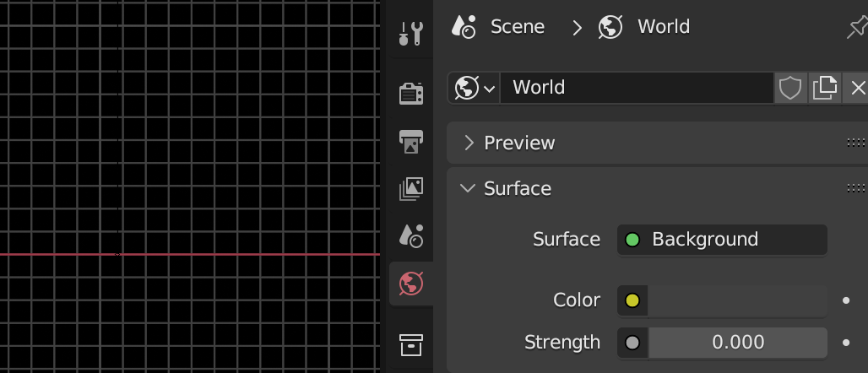Viewport: 868px width, 373px height.
Task: Toggle fake user shield for World
Action: coord(790,88)
